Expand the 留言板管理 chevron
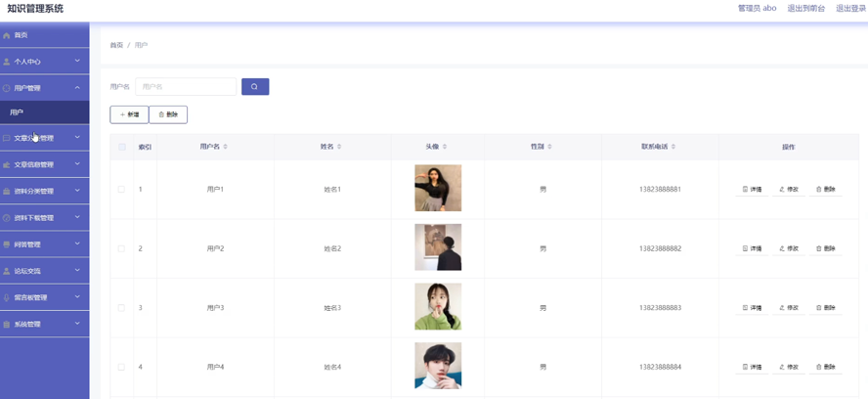Image resolution: width=868 pixels, height=399 pixels. point(77,297)
